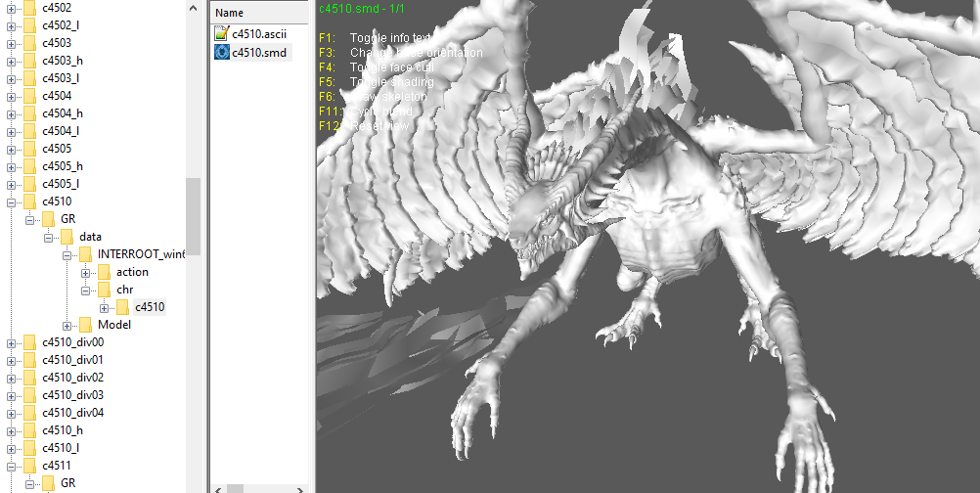Viewport: 980px width, 493px height.
Task: Select the Model folder
Action: [x=114, y=325]
